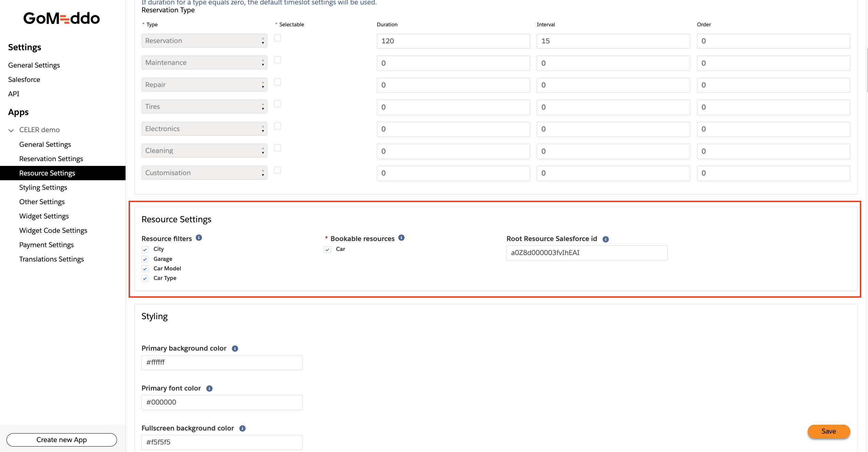Click the GoMeddo logo
This screenshot has width=868, height=452.
click(62, 18)
